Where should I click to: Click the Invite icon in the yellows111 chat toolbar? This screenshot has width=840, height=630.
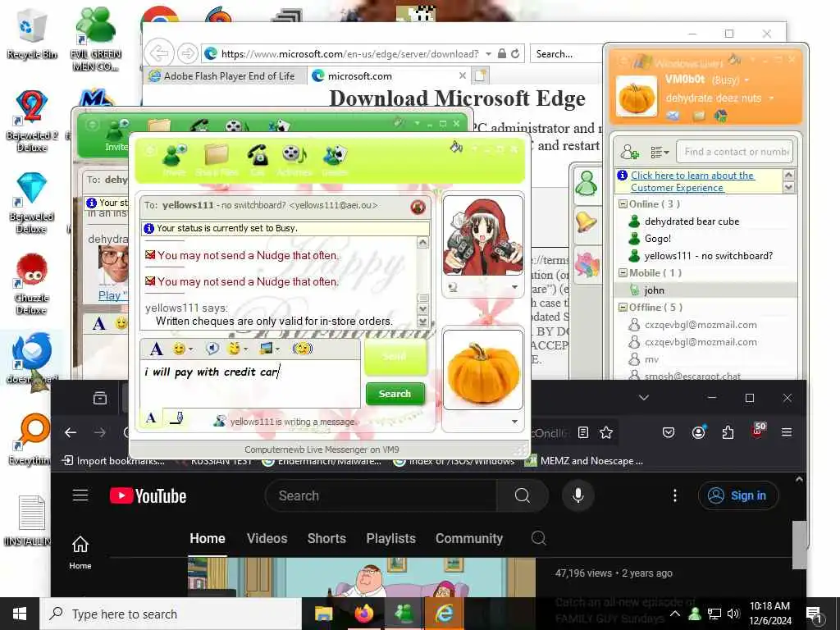click(x=175, y=155)
